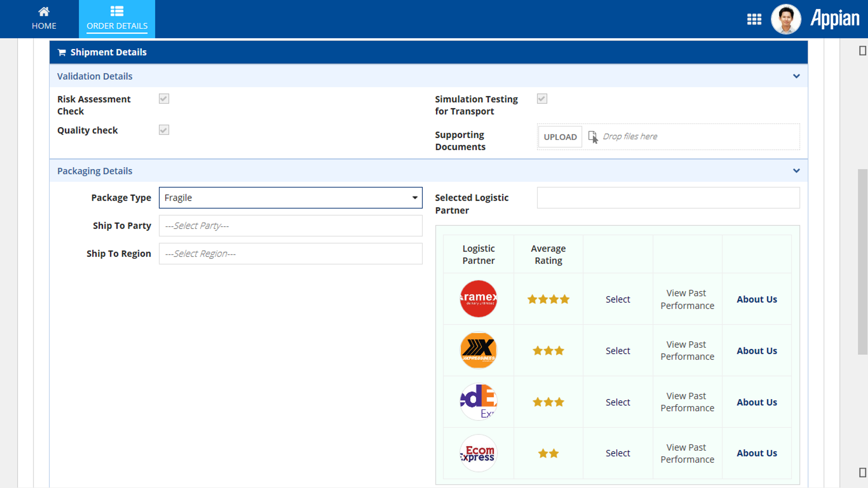Toggle the Risk Assessment Check checkbox
This screenshot has height=488, width=868.
click(164, 99)
